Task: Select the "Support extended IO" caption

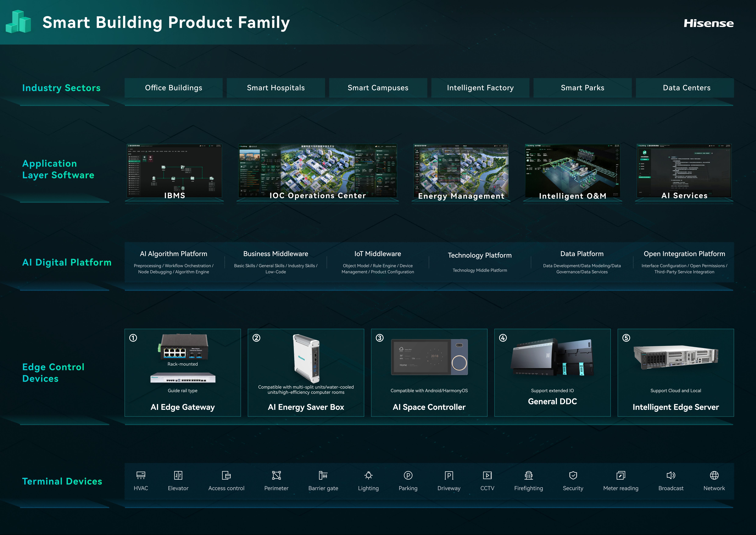Action: coord(553,391)
